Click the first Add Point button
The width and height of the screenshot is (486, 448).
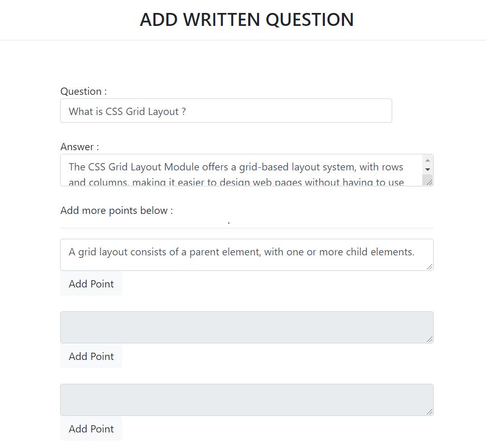click(91, 284)
